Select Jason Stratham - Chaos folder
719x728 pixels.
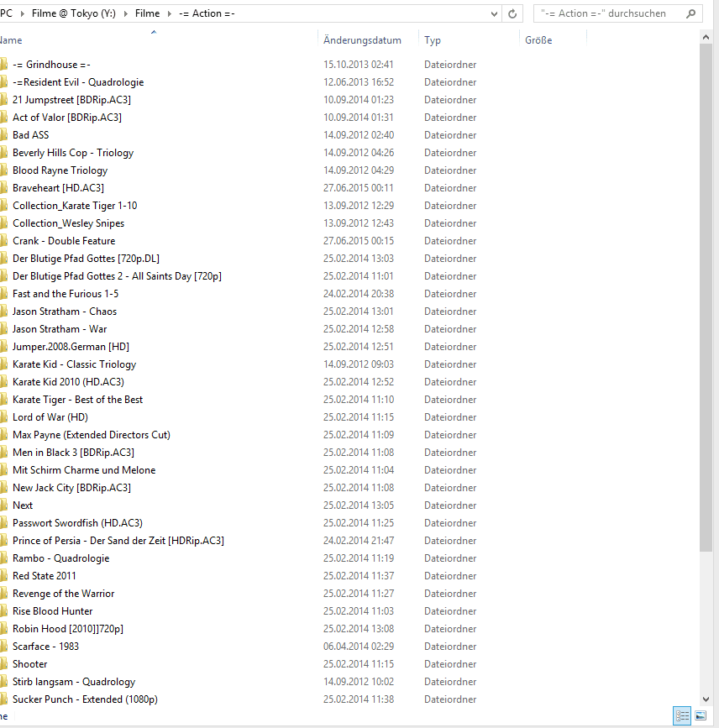65,312
